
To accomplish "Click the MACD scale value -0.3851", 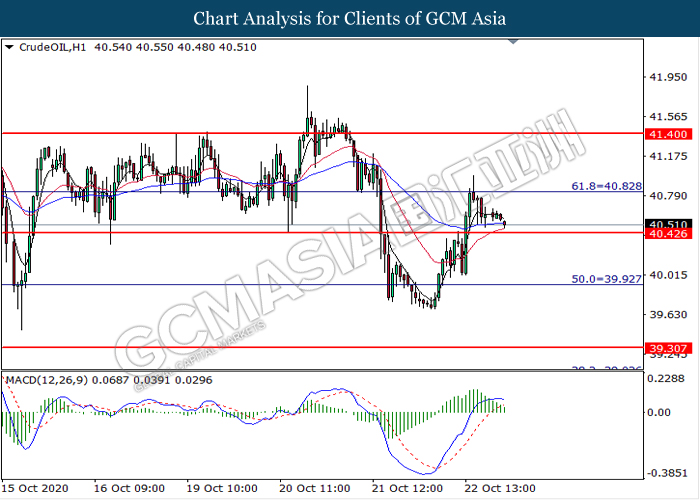I will click(x=667, y=473).
